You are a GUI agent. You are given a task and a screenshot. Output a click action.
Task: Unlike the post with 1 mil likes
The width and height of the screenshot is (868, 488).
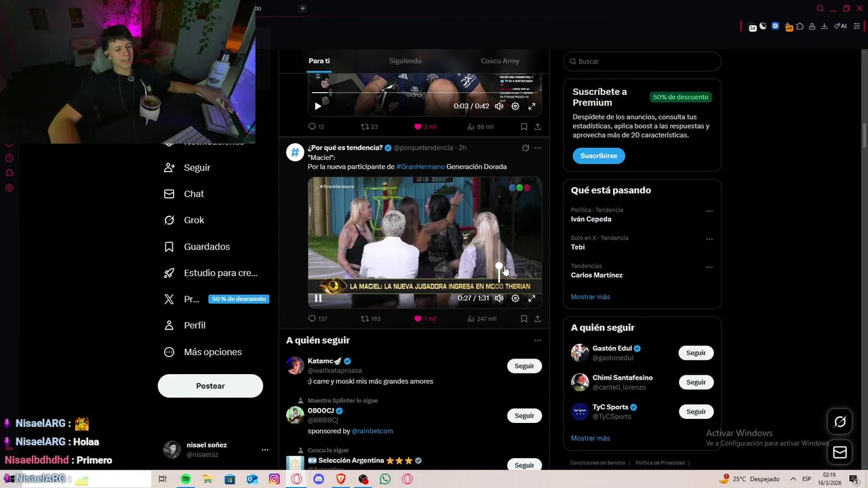tap(425, 319)
